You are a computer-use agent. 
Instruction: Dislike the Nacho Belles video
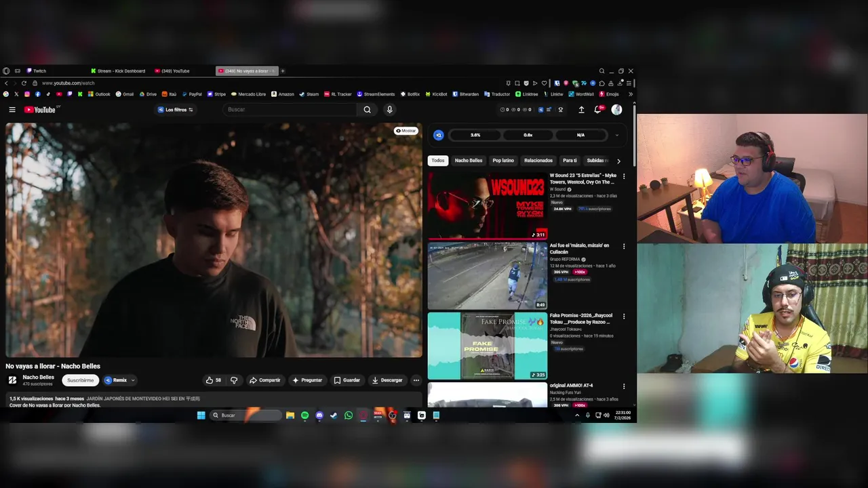point(234,380)
